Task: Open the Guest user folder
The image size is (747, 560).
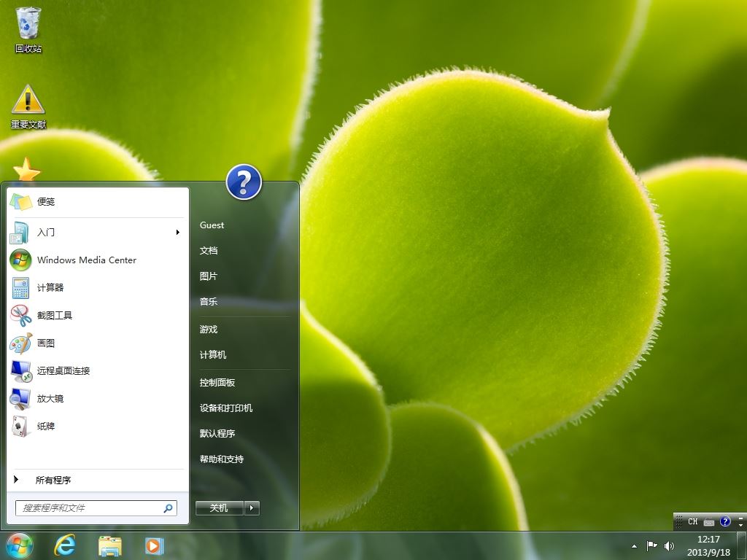Action: (212, 225)
